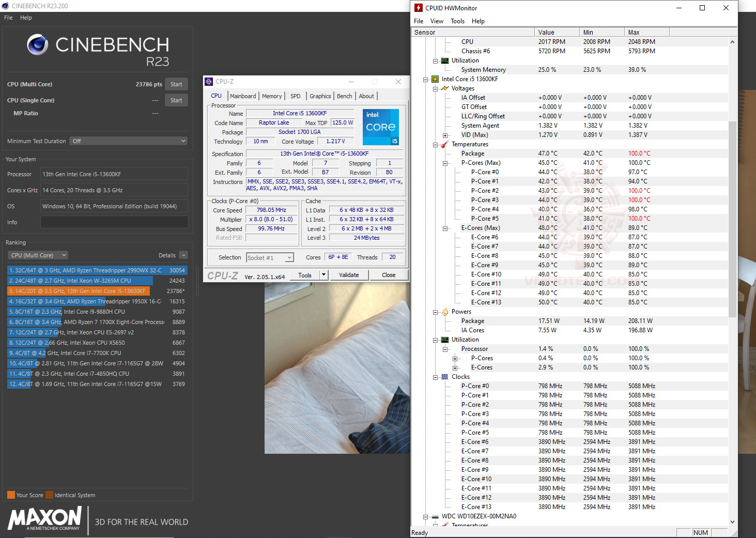Click the Identical System legend swatch
This screenshot has height=538, width=756.
(49, 495)
